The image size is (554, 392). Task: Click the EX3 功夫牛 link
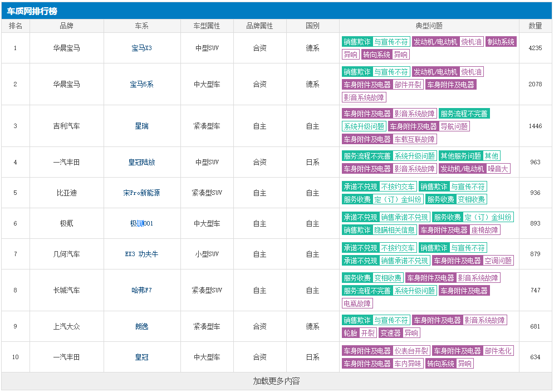141,254
